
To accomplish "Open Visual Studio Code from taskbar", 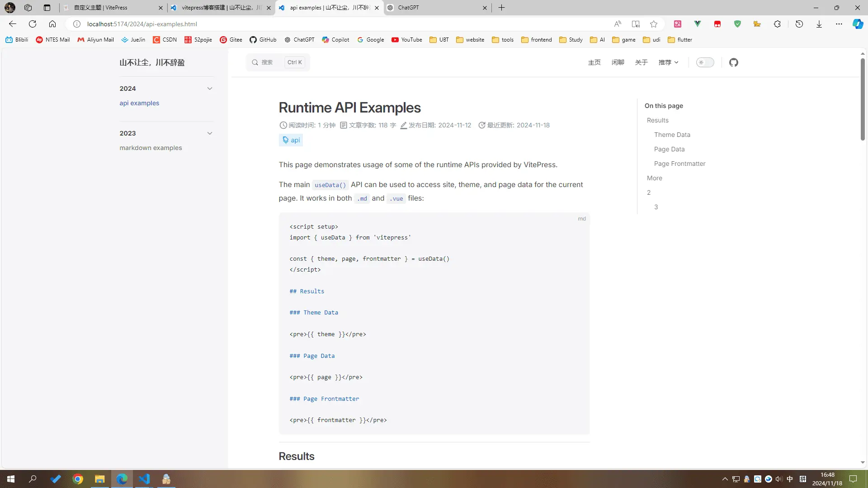I will [144, 479].
